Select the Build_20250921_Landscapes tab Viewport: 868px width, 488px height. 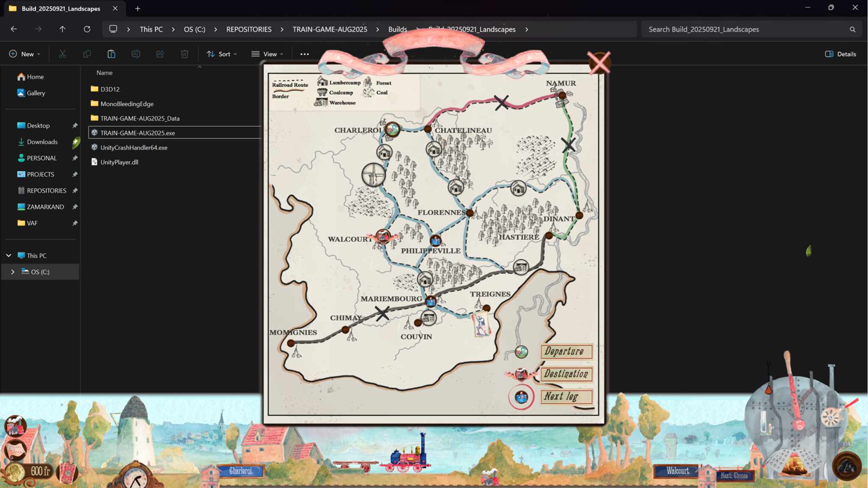click(x=61, y=8)
